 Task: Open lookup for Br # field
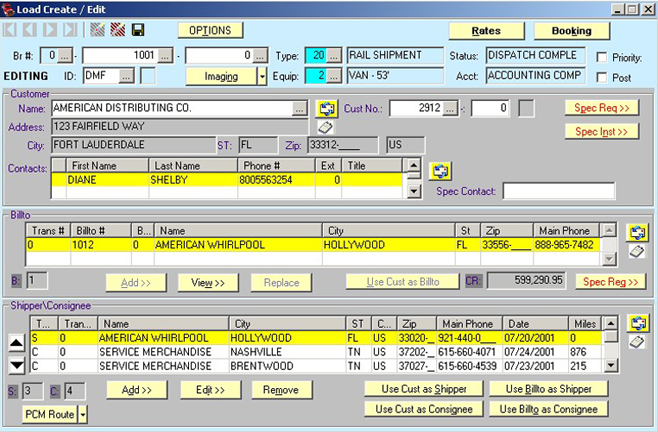(x=65, y=56)
